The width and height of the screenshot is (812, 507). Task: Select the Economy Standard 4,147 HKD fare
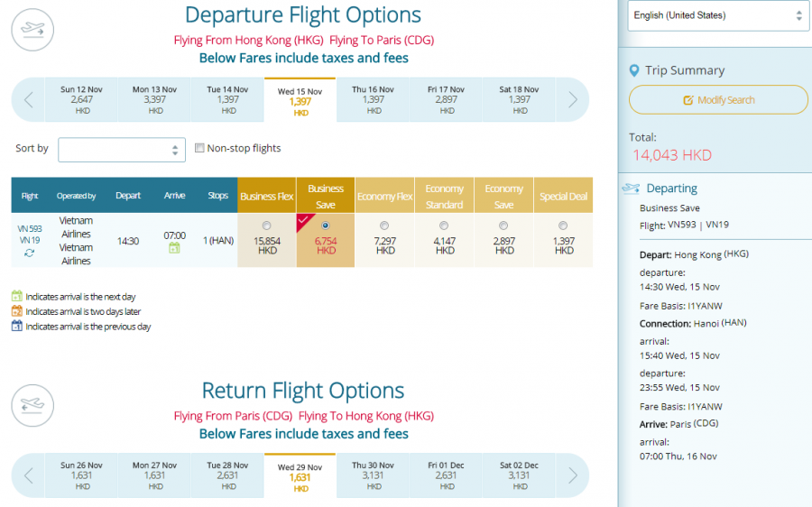pyautogui.click(x=444, y=226)
